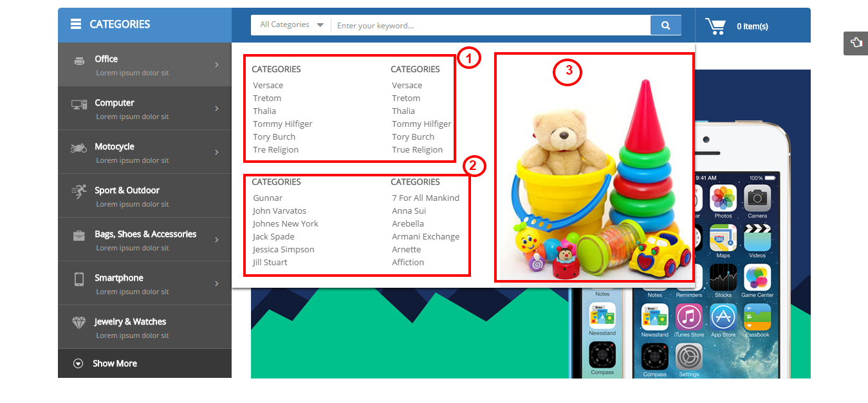Open the Armani Exchange link
Screen dimensions: 868x403
click(426, 236)
